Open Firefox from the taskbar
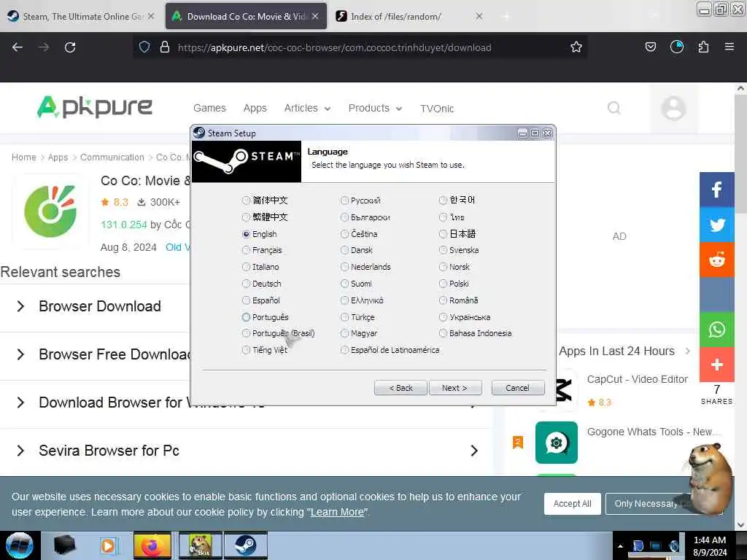The image size is (747, 560). 152,545
